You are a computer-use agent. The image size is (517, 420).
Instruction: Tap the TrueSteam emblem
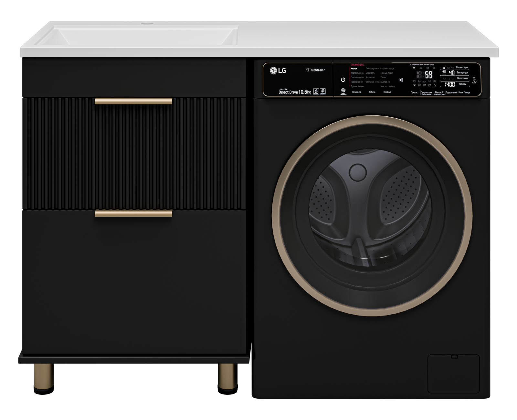tap(316, 70)
